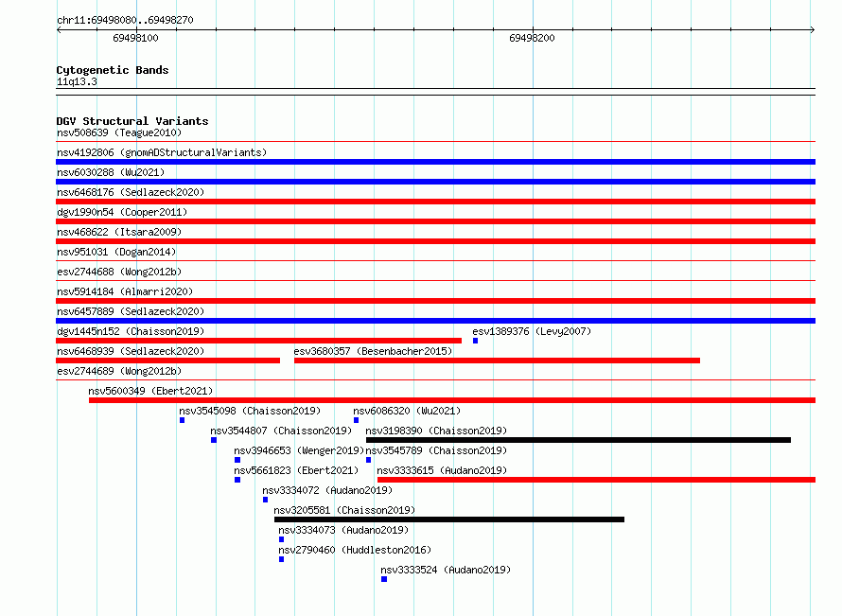Select the nsv6468176 (Sedlazeck2020) red bar
This screenshot has height=616, width=842.
(435, 202)
